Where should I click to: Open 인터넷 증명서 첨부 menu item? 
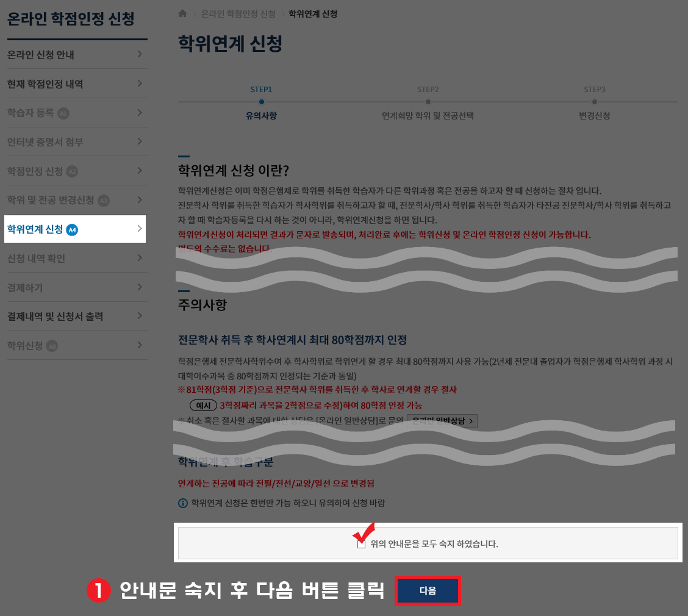coord(77,141)
